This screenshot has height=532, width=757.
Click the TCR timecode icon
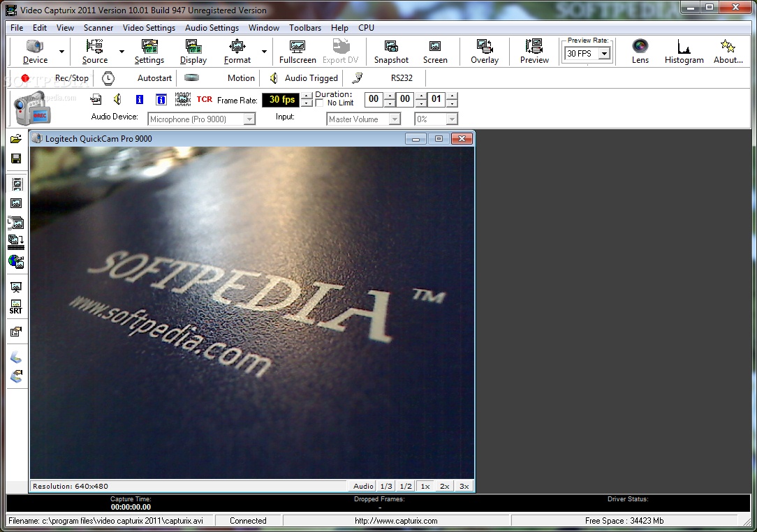[204, 99]
